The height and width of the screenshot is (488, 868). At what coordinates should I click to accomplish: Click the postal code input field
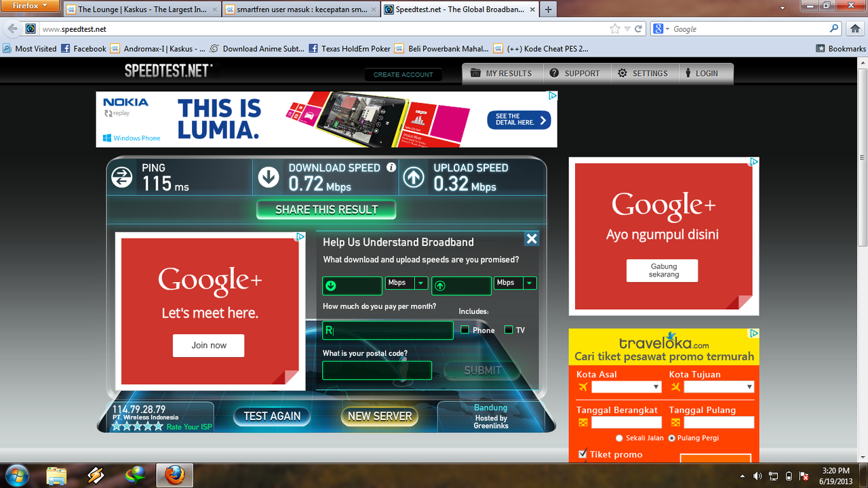377,370
